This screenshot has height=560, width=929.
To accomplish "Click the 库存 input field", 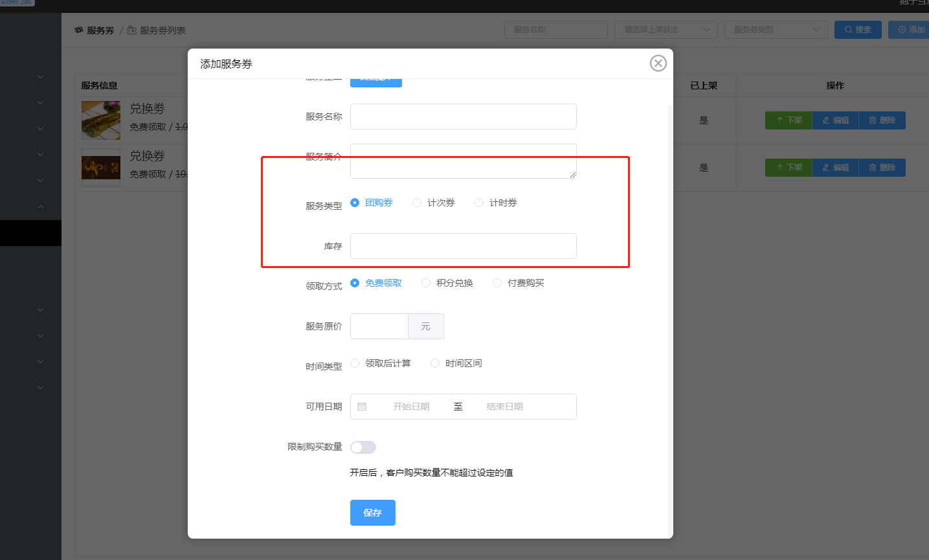I will 464,246.
